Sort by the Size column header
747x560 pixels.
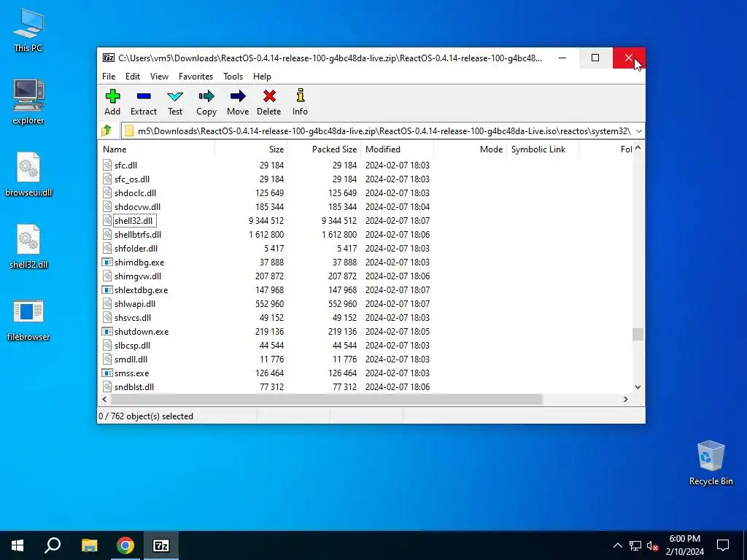251,149
